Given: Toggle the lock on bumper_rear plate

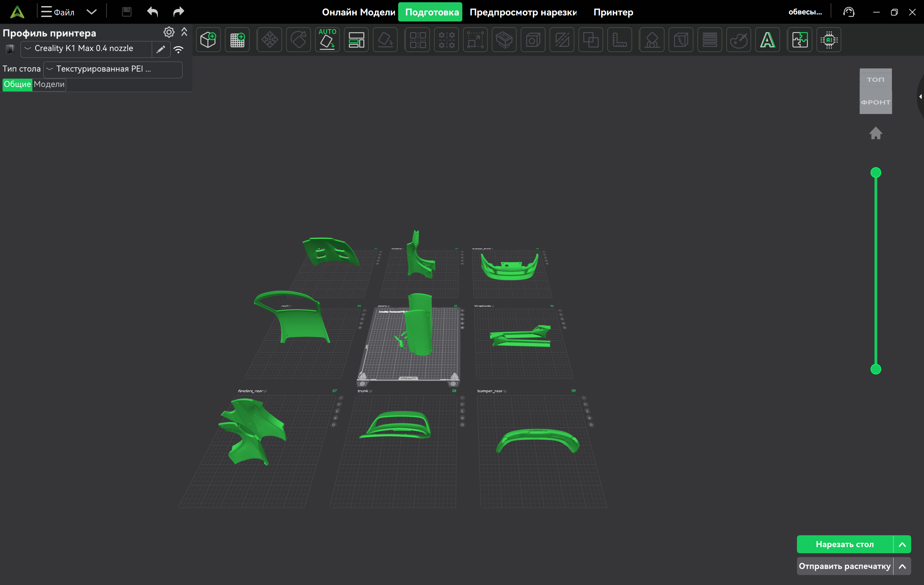Looking at the screenshot, I should click(x=589, y=417).
